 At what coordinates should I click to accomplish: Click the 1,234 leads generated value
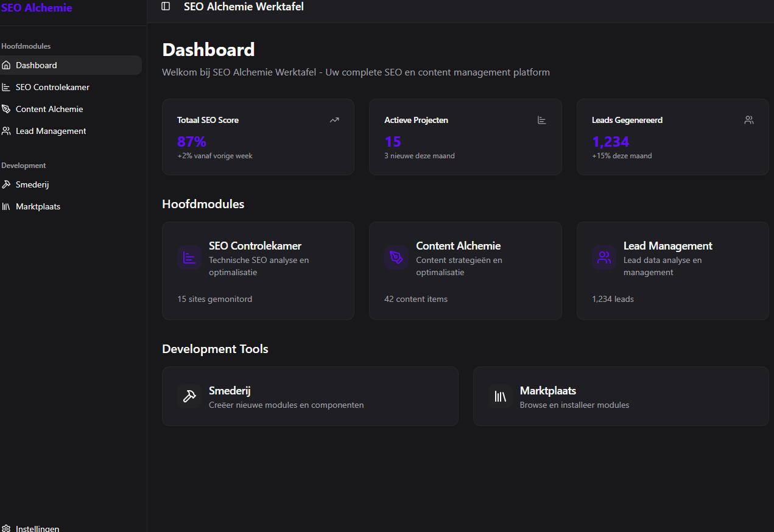tap(610, 142)
